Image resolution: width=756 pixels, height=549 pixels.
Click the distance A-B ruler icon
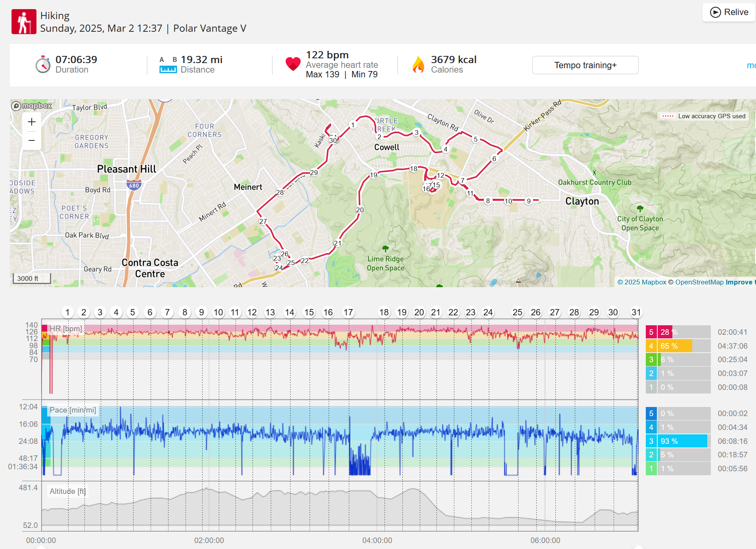click(x=168, y=65)
